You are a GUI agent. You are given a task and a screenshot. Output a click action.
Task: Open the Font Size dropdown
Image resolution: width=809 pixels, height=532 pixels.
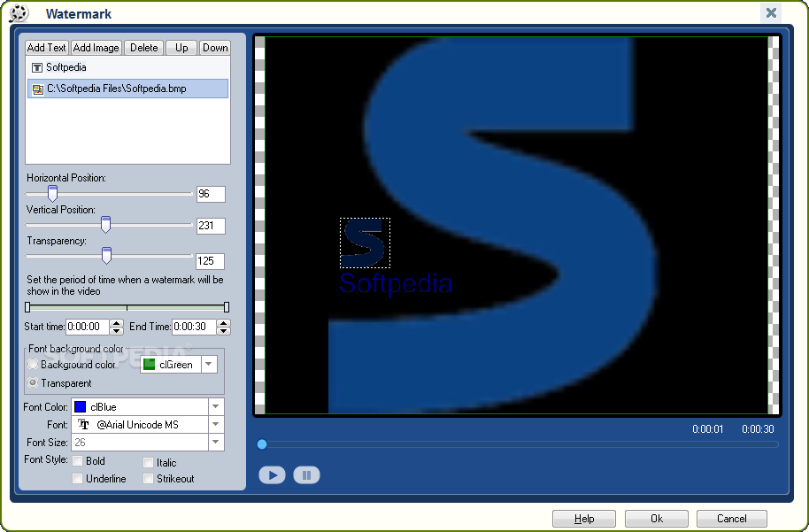click(x=216, y=443)
